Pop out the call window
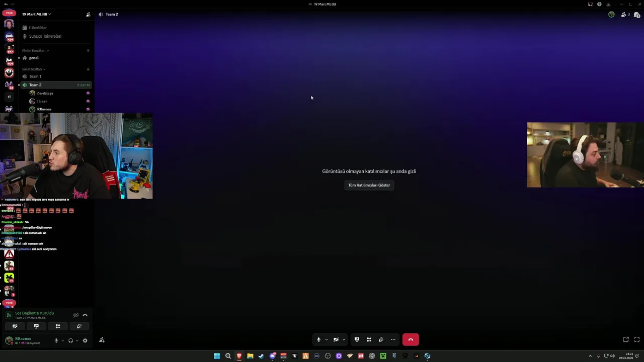 626,340
